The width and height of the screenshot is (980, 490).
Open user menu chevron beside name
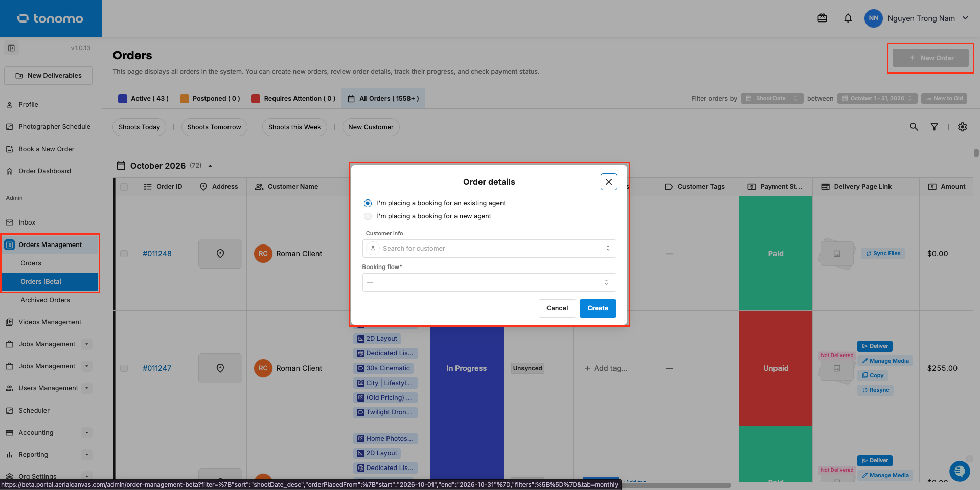(x=965, y=18)
